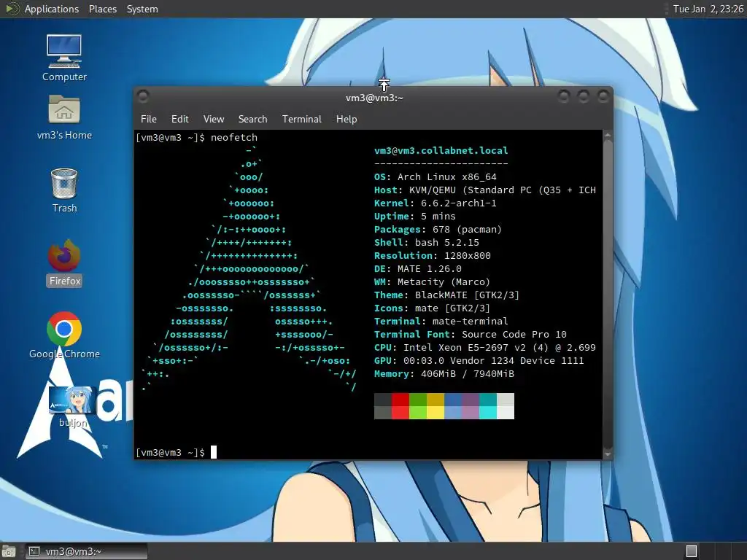747x560 pixels.
Task: Click the window menu button on terminal titlebar
Action: tap(143, 97)
